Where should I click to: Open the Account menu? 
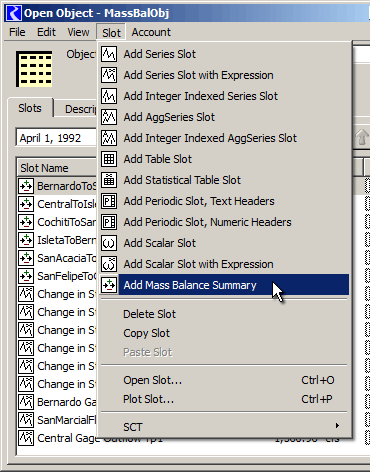(x=151, y=32)
